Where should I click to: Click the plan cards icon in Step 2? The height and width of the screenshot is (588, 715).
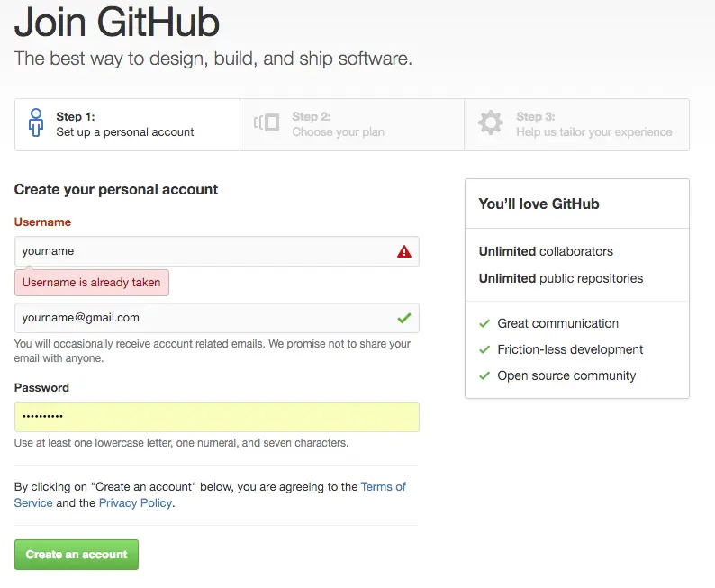[x=267, y=122]
